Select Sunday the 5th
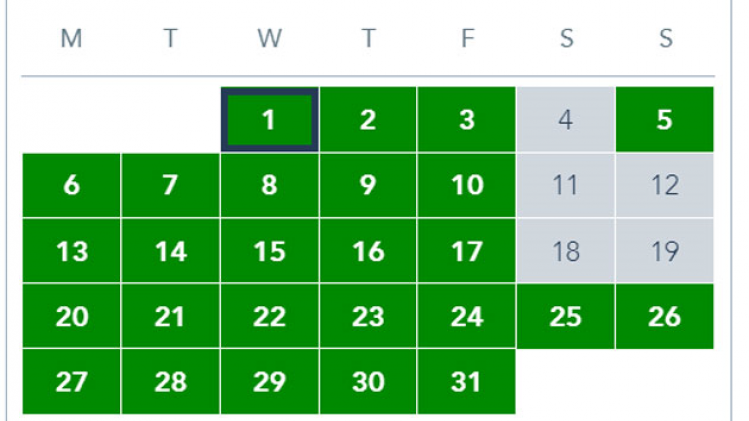 (x=665, y=120)
